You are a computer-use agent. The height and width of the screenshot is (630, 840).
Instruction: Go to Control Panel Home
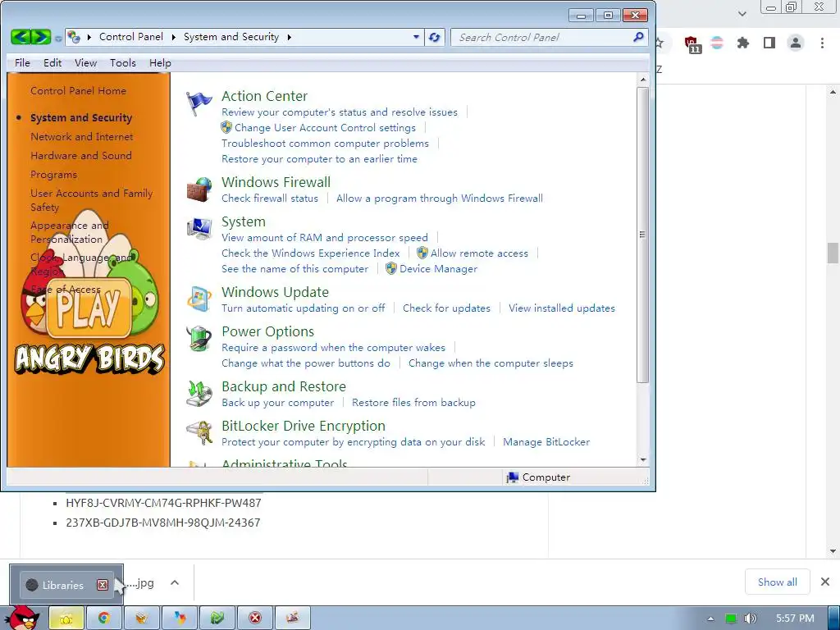78,90
